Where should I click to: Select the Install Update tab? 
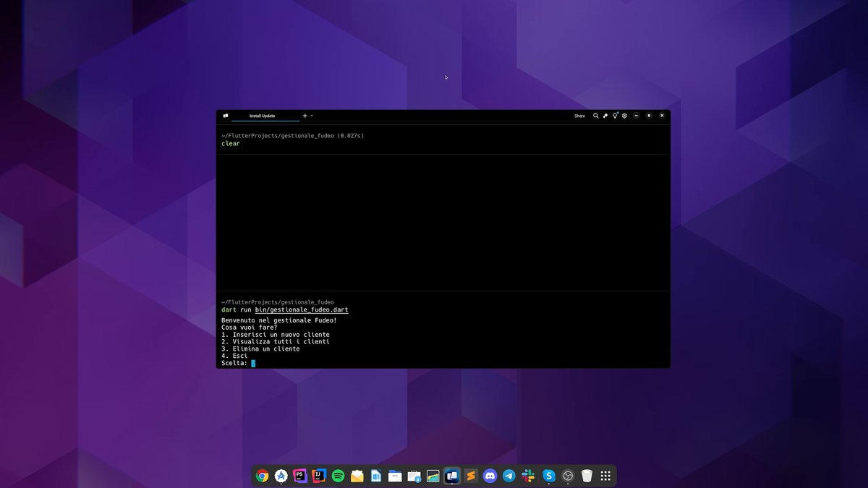(x=263, y=116)
